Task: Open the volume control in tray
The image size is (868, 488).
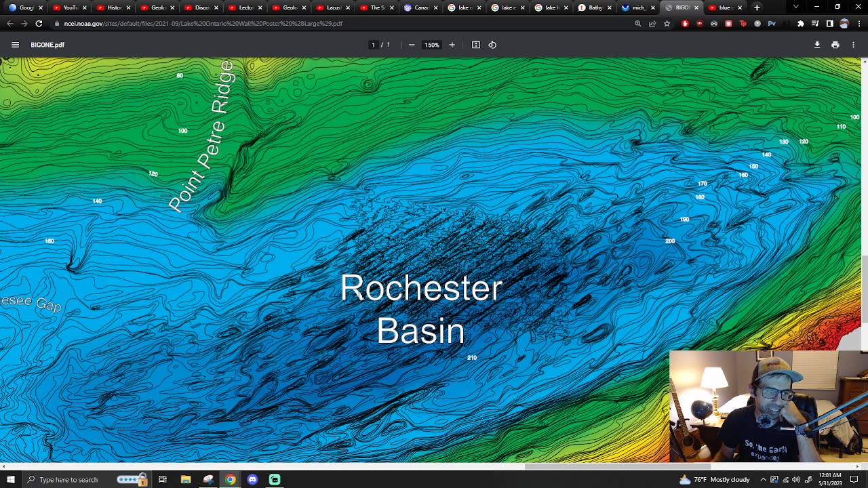Action: click(797, 480)
